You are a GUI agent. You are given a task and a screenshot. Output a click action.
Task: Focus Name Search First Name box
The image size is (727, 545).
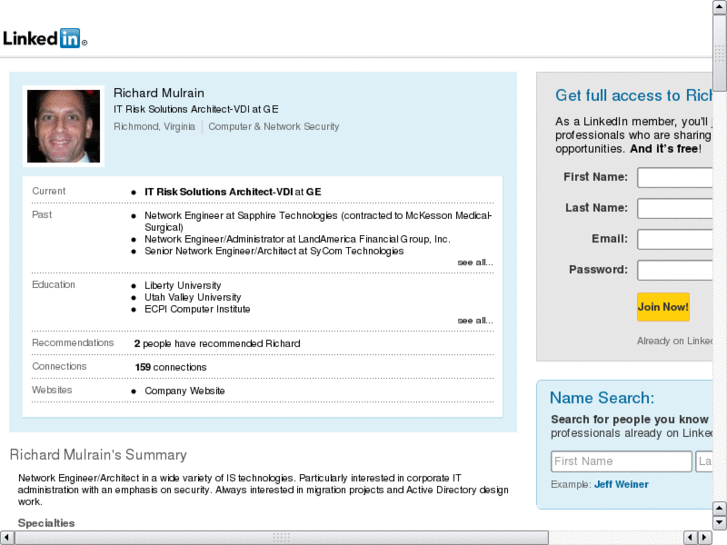tap(621, 462)
